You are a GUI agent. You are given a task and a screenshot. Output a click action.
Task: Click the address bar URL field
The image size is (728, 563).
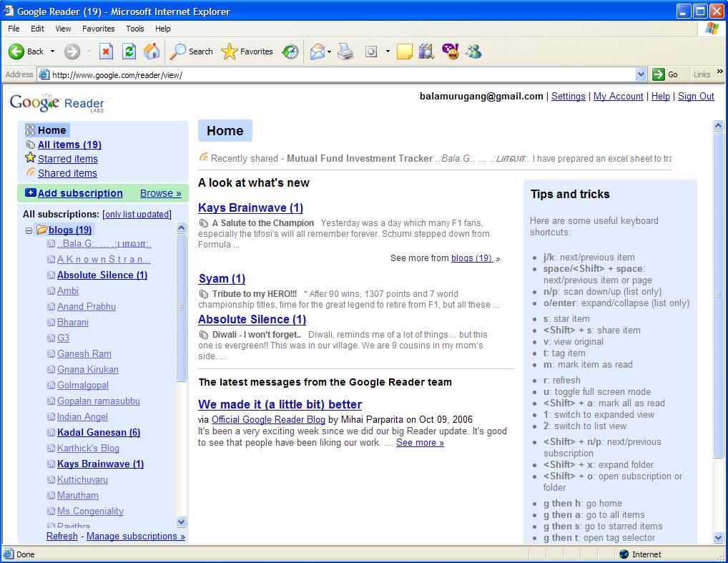[x=336, y=74]
